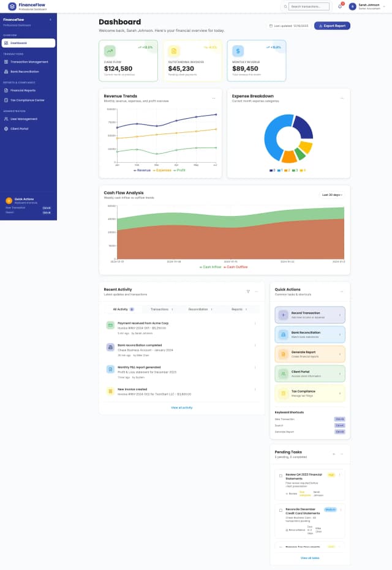Click the notifications bell icon
The width and height of the screenshot is (392, 570).
340,6
